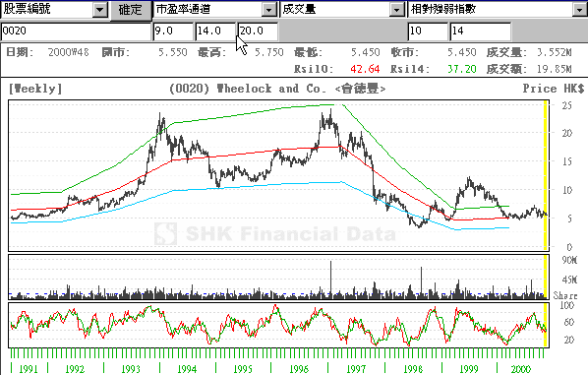Click the 確定 confirm button
588x375 pixels.
pyautogui.click(x=131, y=10)
